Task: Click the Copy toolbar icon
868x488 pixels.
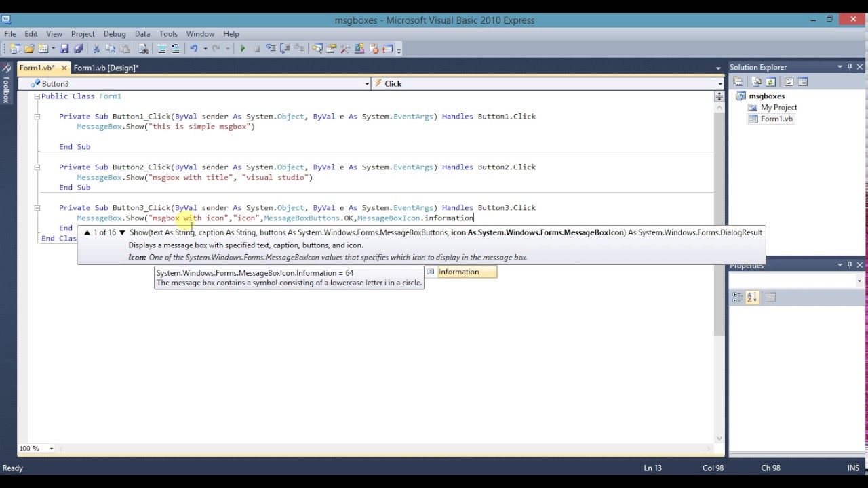Action: (x=110, y=49)
